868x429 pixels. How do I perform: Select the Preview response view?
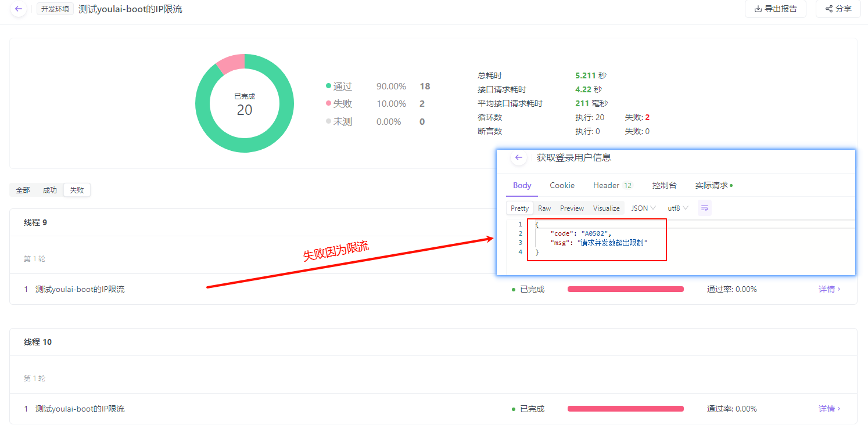572,208
